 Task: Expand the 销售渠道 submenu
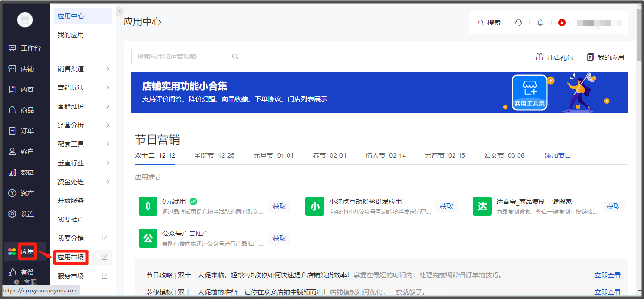(x=107, y=69)
